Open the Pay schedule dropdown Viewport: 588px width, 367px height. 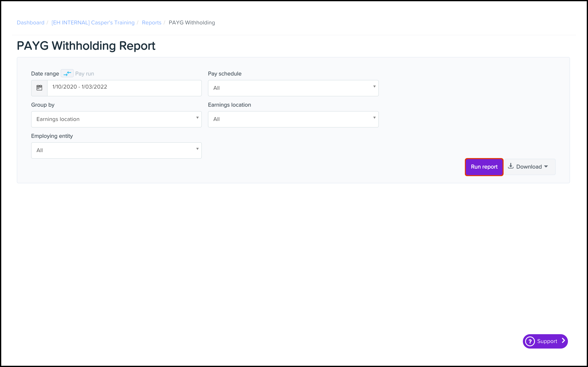click(x=293, y=88)
